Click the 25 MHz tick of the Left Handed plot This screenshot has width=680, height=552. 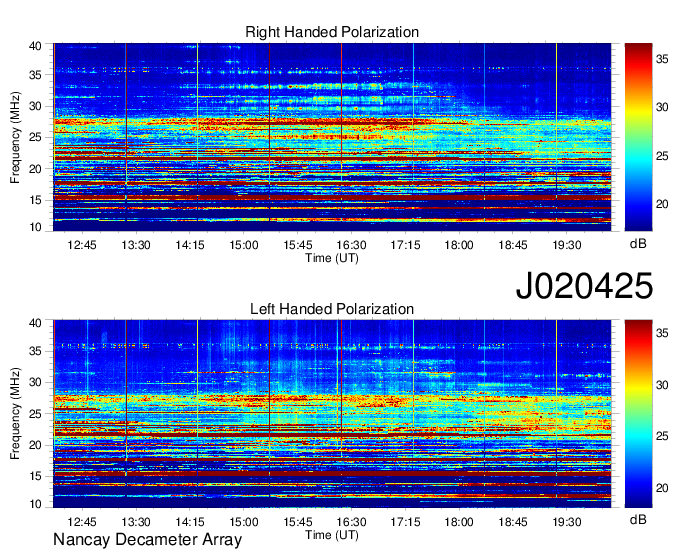(35, 414)
